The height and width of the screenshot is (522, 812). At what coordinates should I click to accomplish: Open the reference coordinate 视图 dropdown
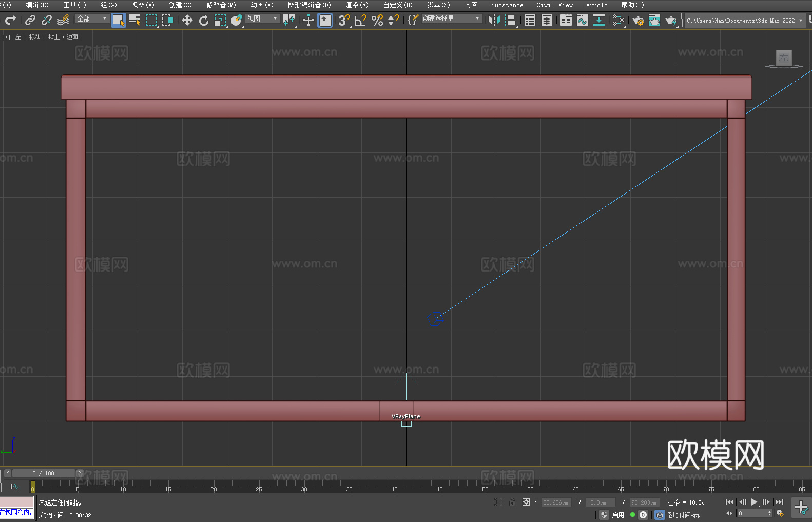pos(262,18)
